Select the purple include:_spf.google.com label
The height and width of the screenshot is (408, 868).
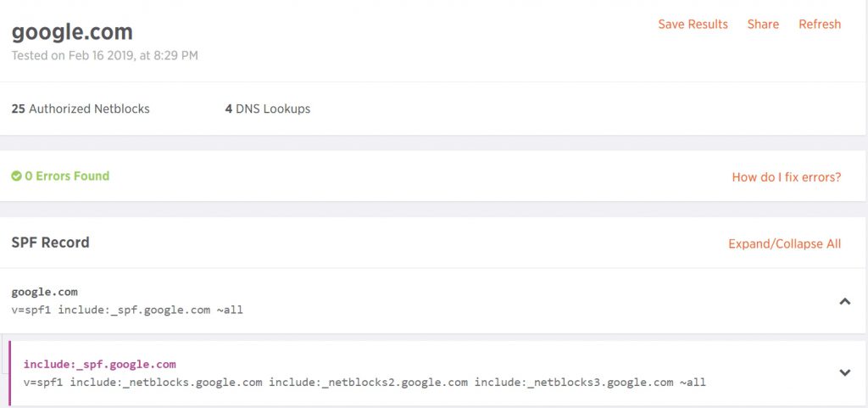click(100, 364)
